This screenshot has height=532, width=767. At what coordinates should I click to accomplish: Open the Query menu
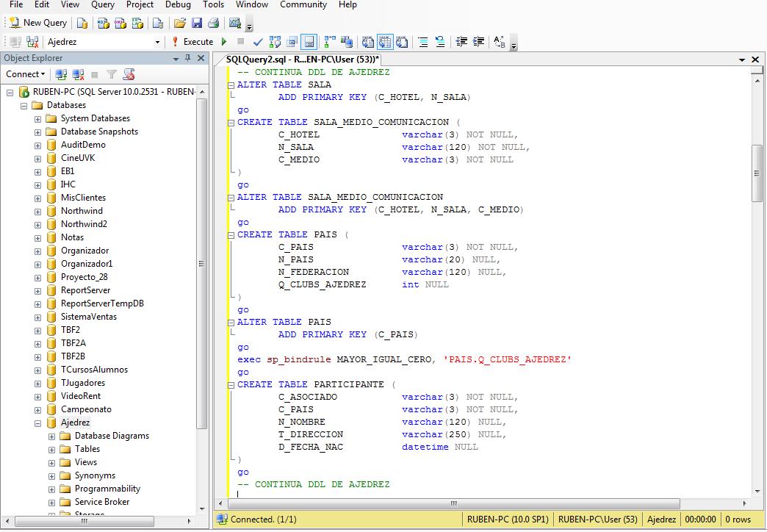[x=102, y=5]
